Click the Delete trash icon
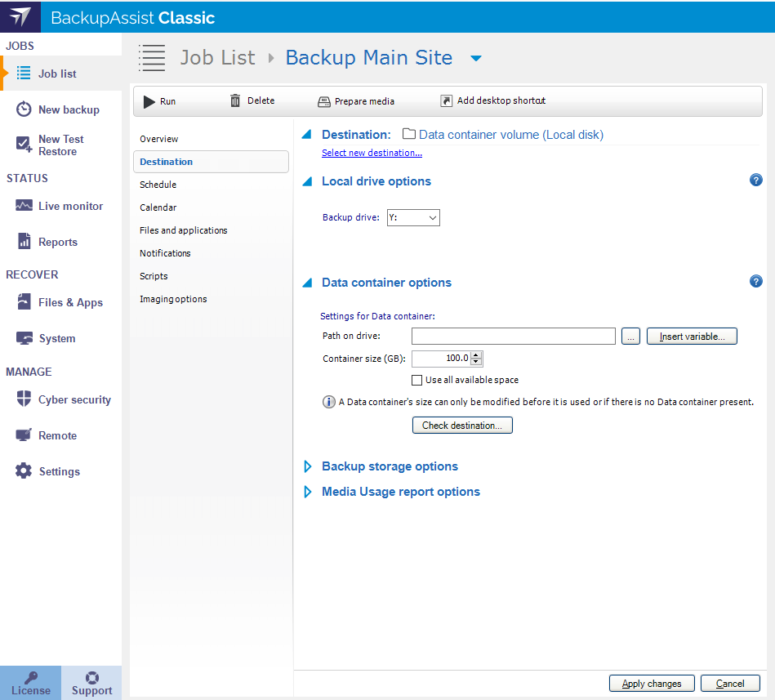The image size is (775, 700). pos(235,100)
